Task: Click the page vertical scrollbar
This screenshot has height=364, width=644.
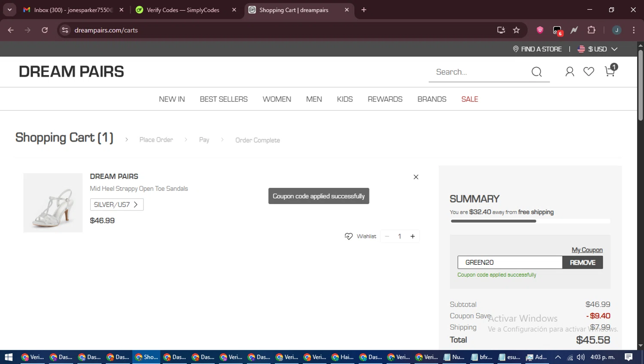Action: coord(641,86)
